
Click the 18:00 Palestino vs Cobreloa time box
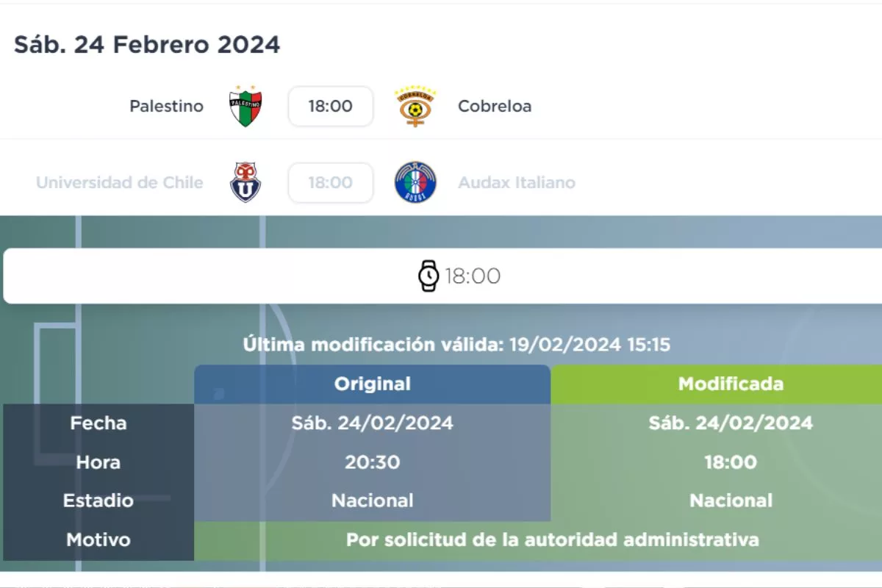pyautogui.click(x=331, y=107)
